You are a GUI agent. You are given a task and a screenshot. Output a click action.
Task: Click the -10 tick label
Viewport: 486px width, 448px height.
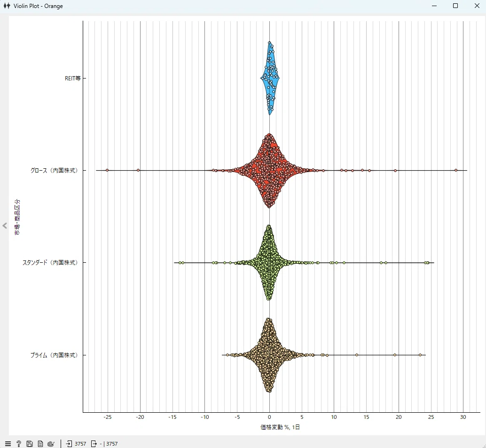[x=204, y=417]
